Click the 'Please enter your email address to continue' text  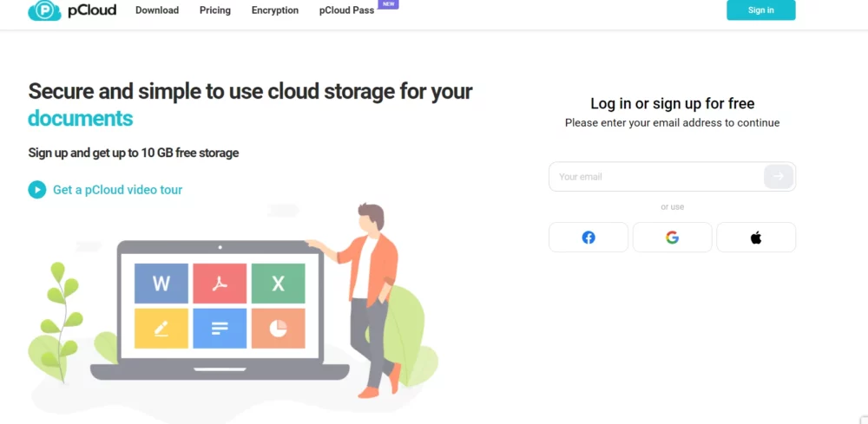tap(673, 123)
